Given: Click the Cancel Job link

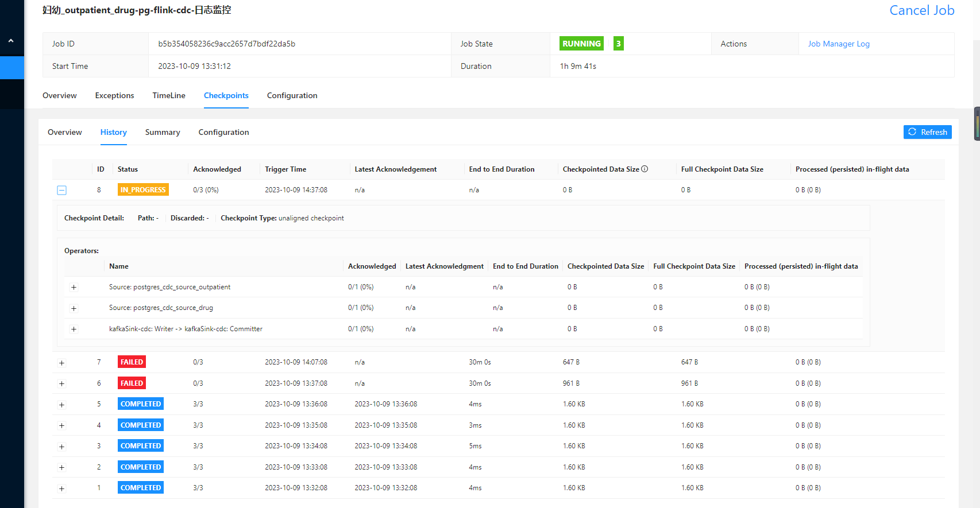Looking at the screenshot, I should pos(921,10).
